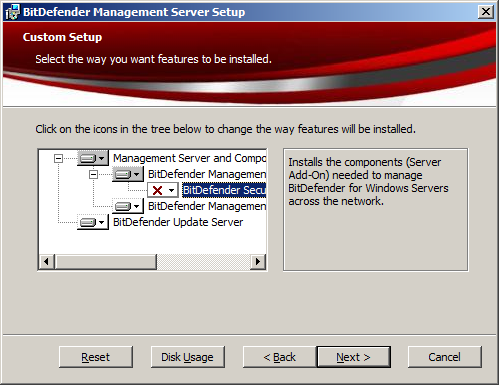Select the highlighted BitDefender Security tree item
This screenshot has height=385, width=499.
(x=224, y=190)
